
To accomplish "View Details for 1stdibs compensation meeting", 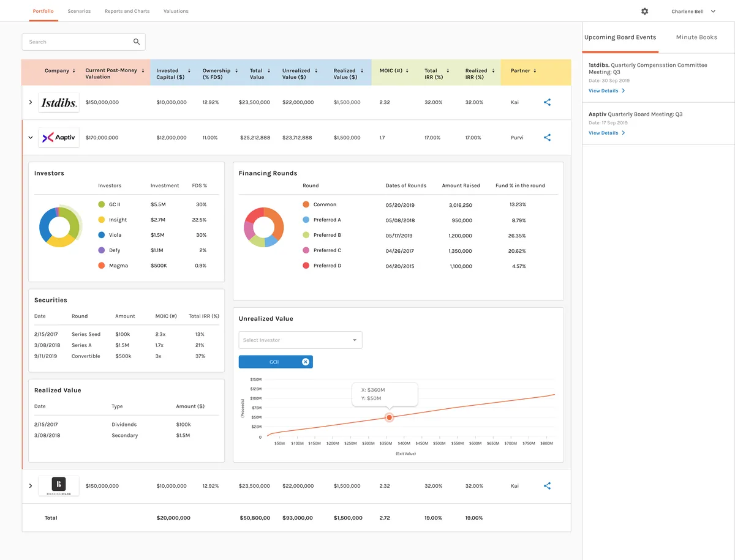I will pyautogui.click(x=606, y=91).
